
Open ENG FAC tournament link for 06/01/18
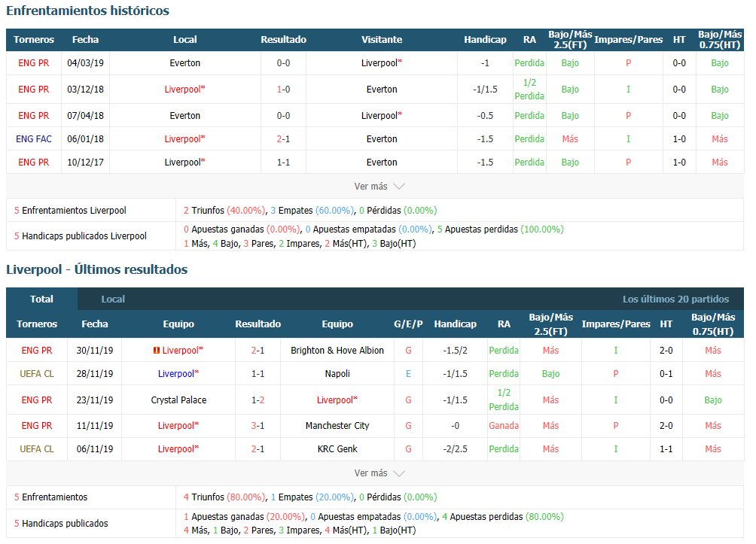(34, 139)
